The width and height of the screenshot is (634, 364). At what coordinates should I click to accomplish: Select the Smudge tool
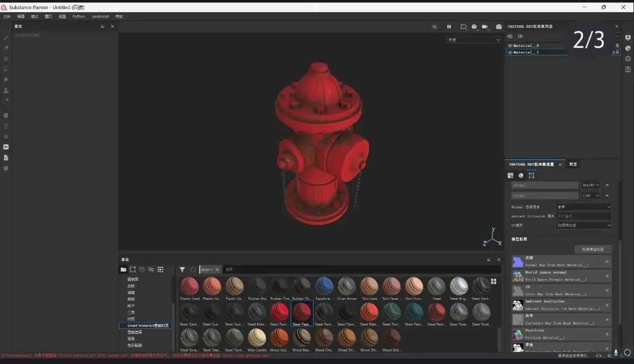(x=6, y=80)
